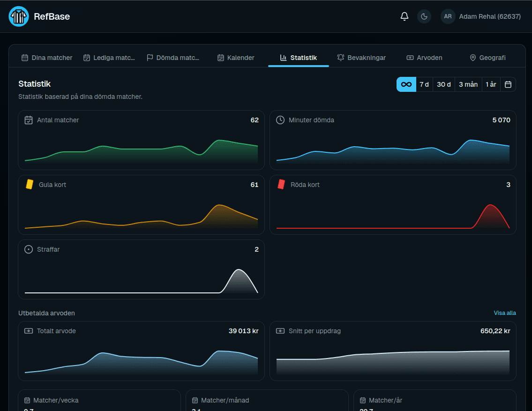Open the AR user avatar

click(x=448, y=16)
